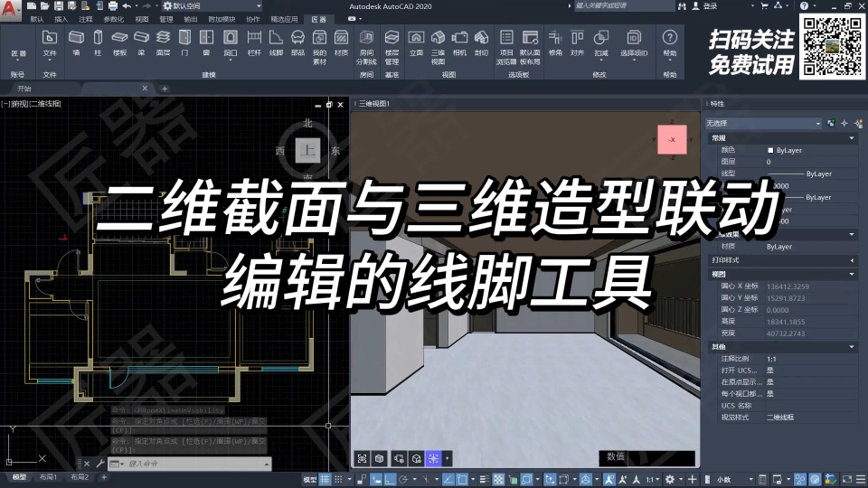This screenshot has height=488, width=868.
Task: Click the ByLayer color swatch property
Action: pos(770,150)
